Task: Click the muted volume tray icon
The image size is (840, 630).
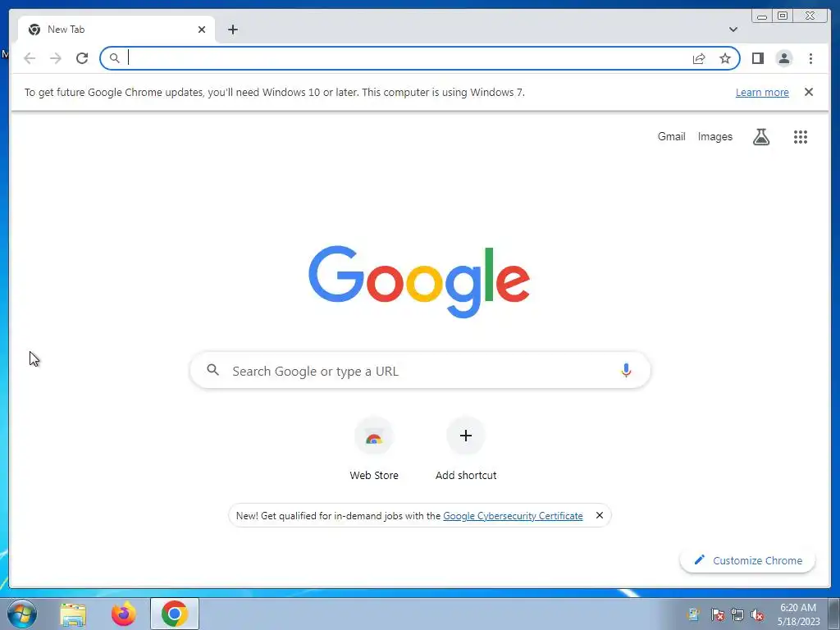Action: pyautogui.click(x=757, y=614)
